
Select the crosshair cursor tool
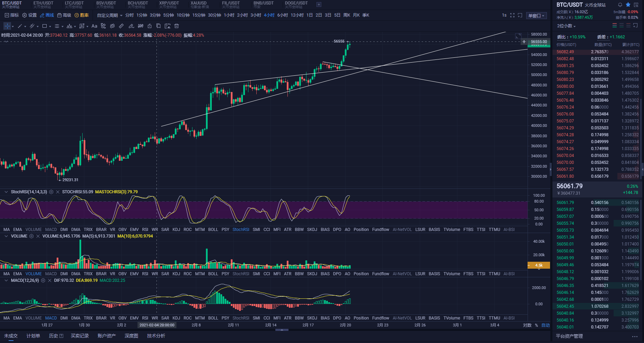(7, 26)
